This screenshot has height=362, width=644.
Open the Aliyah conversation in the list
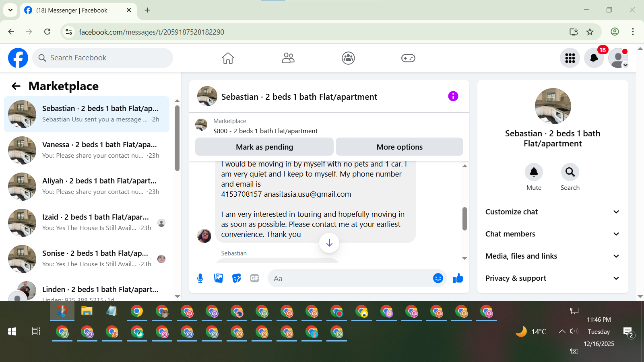click(87, 187)
